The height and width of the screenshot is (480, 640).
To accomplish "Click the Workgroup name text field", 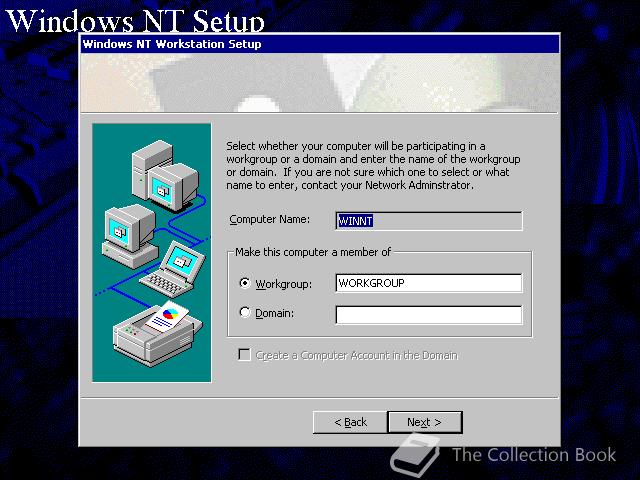I will point(429,283).
